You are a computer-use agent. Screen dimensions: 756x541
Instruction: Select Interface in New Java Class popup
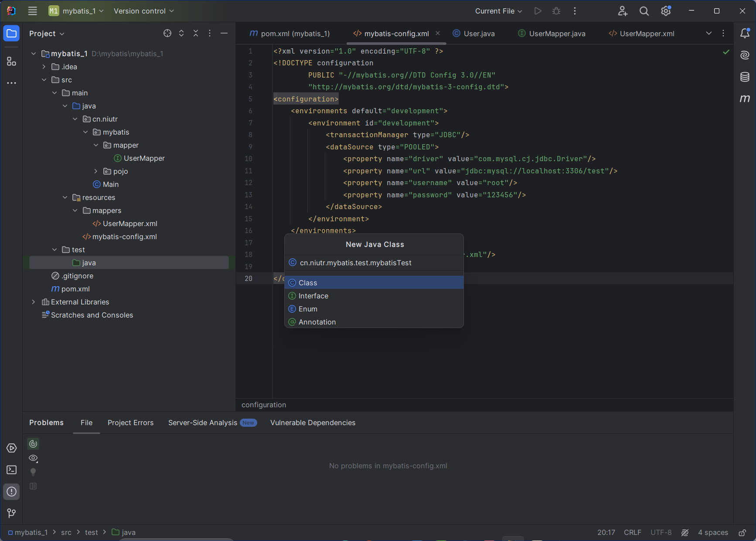pyautogui.click(x=313, y=296)
